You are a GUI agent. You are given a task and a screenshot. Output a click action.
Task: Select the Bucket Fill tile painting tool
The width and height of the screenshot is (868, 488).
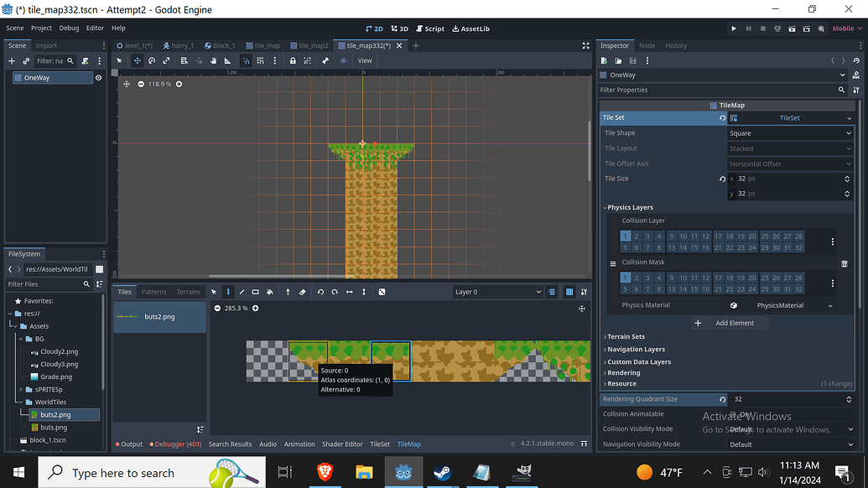coord(270,292)
